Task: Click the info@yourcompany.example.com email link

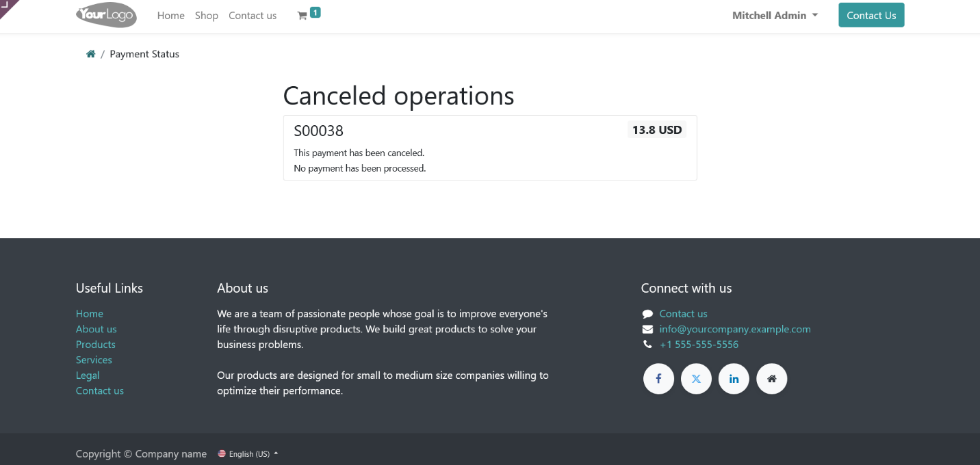Action: pyautogui.click(x=734, y=329)
